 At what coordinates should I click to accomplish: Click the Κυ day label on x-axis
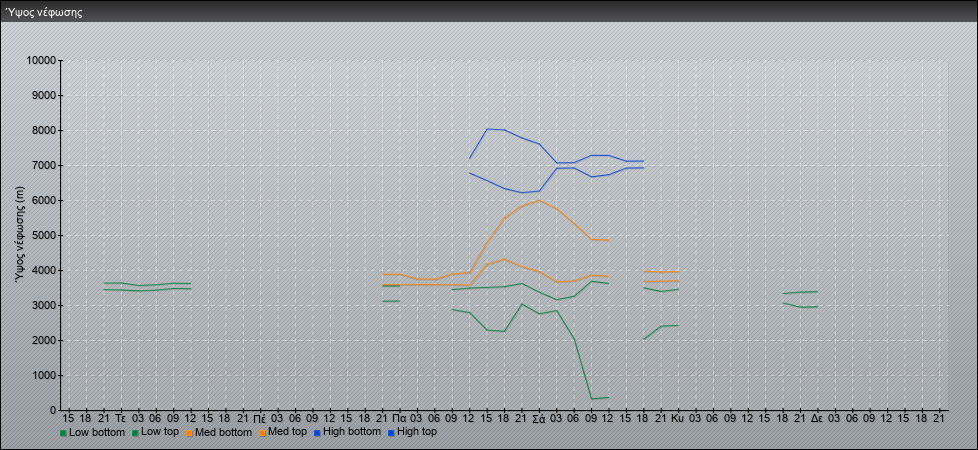678,418
